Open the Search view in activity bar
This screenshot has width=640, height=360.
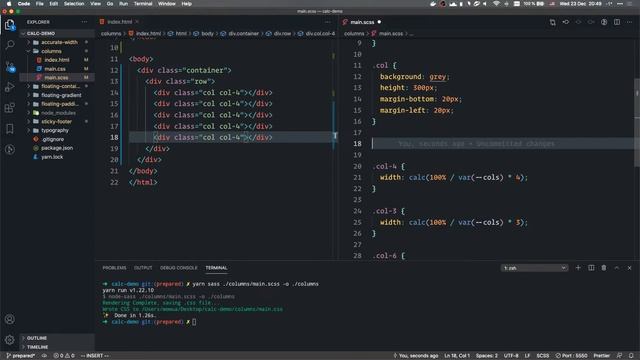pos(10,45)
